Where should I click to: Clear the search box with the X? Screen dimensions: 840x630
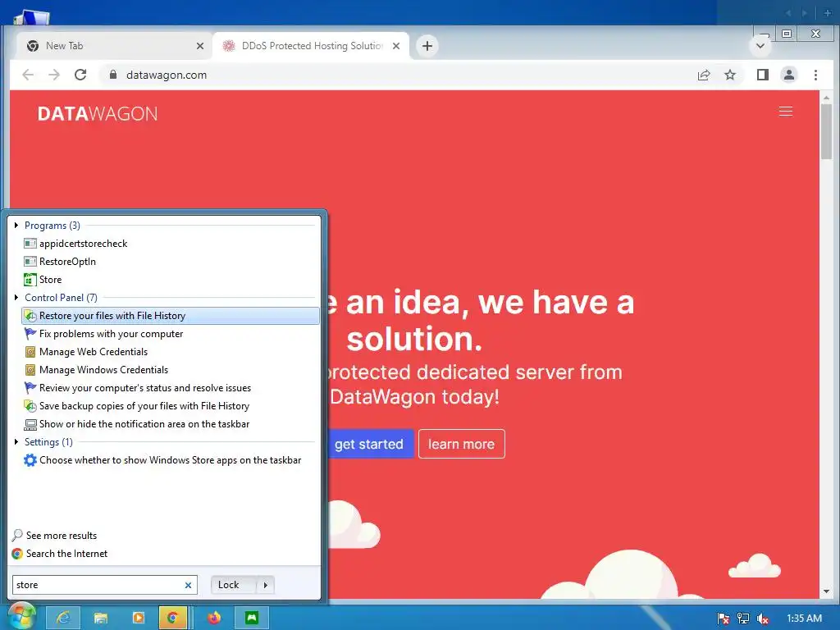point(188,585)
